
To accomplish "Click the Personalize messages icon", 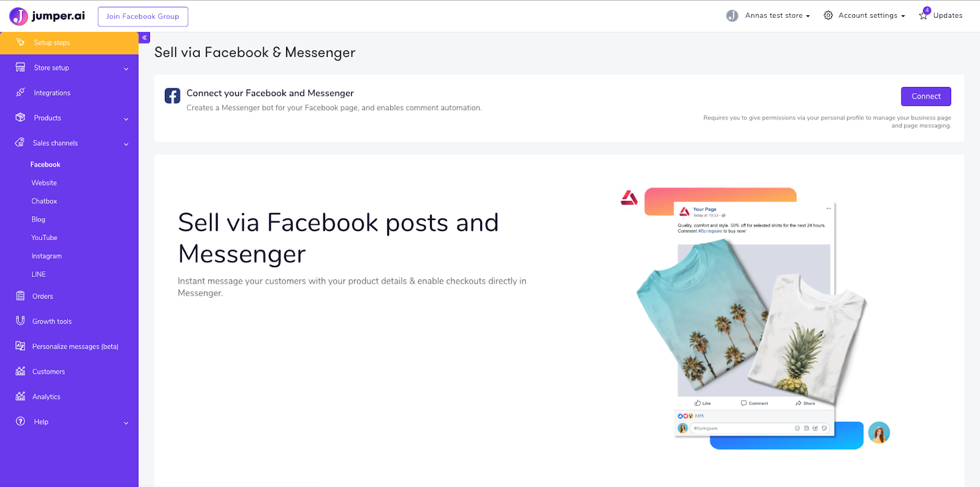I will click(x=20, y=346).
